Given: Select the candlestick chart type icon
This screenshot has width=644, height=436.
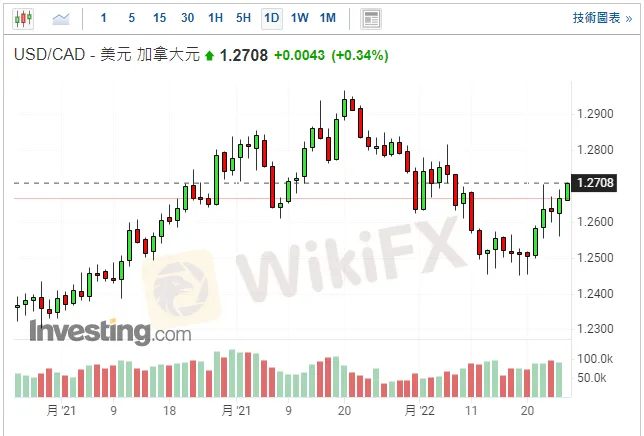Looking at the screenshot, I should [24, 18].
